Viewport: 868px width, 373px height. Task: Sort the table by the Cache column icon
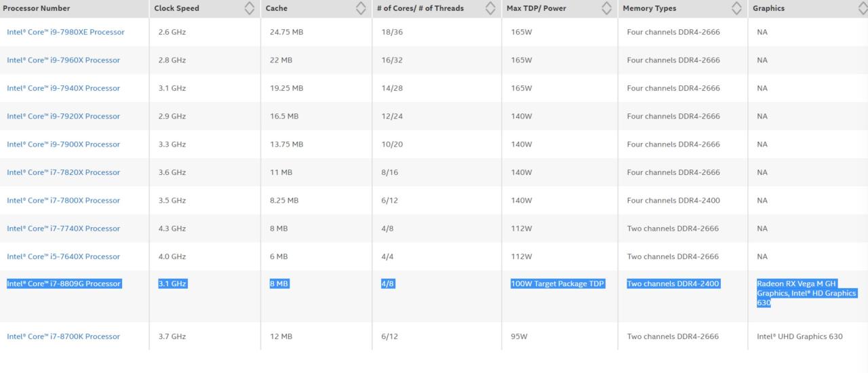[x=361, y=9]
